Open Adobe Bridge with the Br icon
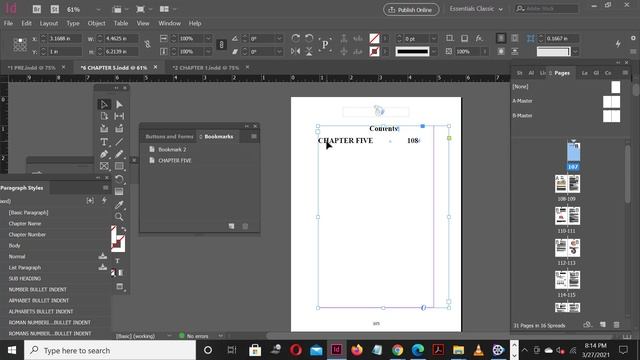Viewport: 640px width, 360px height. coord(37,9)
